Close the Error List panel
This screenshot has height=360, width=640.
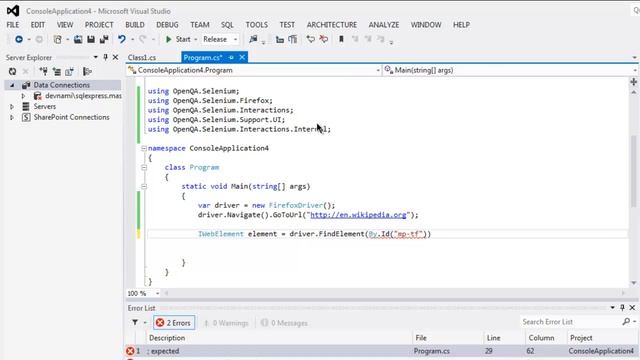632,307
